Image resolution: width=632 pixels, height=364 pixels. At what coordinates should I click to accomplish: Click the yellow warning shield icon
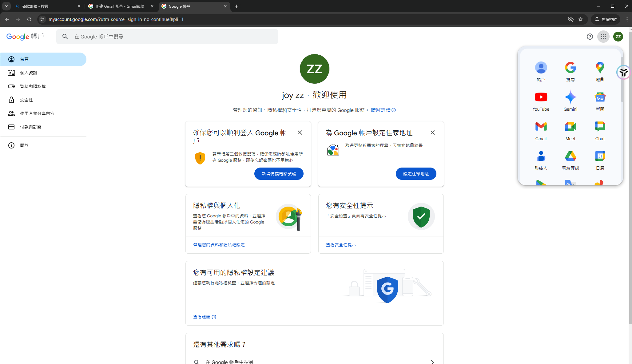click(200, 158)
